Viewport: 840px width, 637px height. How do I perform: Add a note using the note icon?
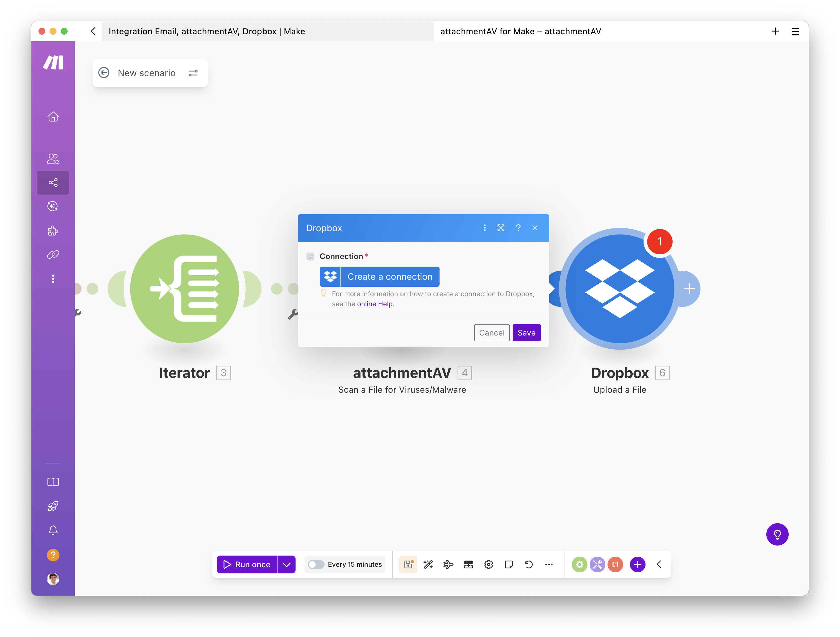pyautogui.click(x=509, y=564)
